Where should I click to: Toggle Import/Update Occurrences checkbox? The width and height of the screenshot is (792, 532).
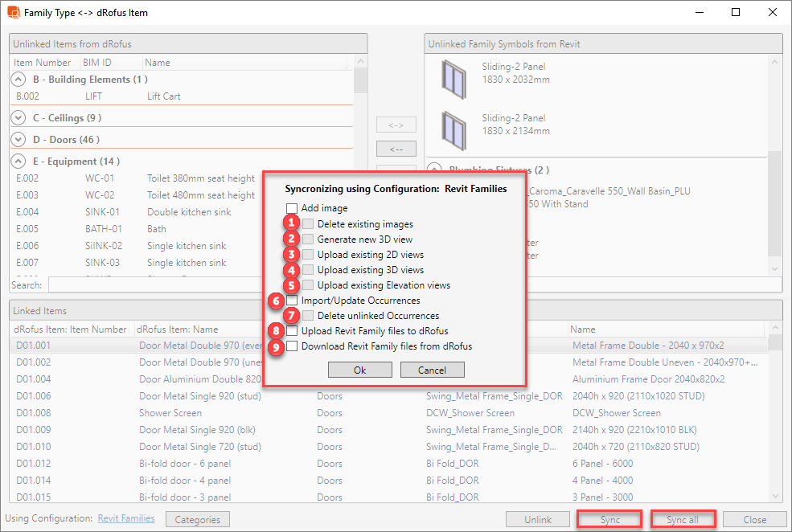point(292,301)
